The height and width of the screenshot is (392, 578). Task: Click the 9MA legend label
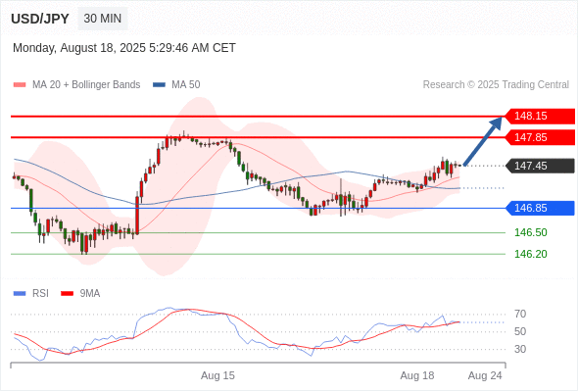(90, 294)
